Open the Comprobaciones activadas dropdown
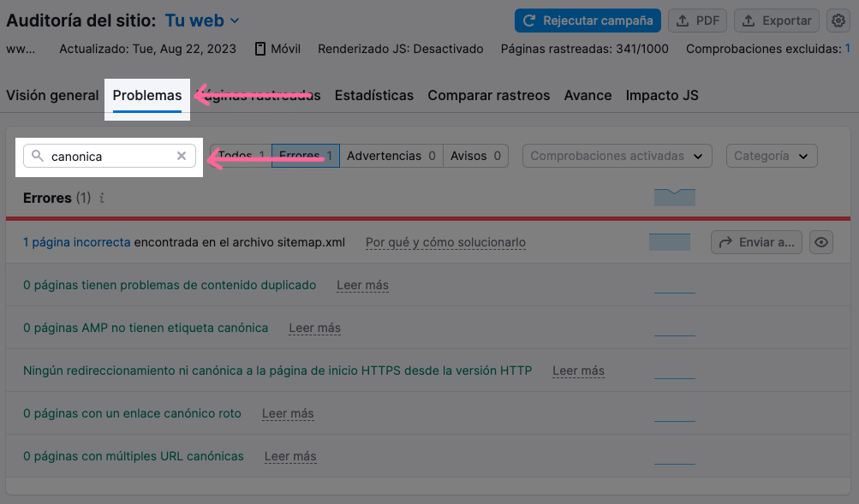 (x=616, y=156)
